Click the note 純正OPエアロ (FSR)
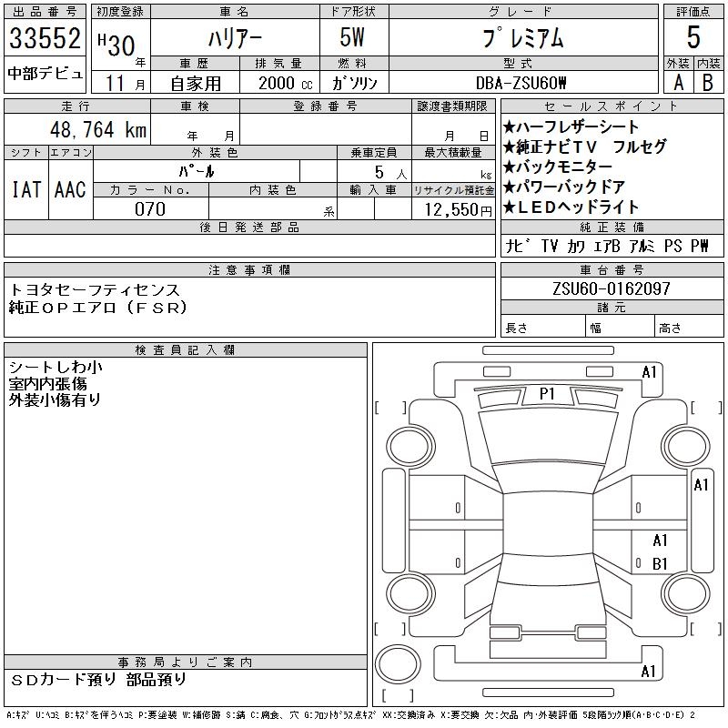 click(x=98, y=308)
